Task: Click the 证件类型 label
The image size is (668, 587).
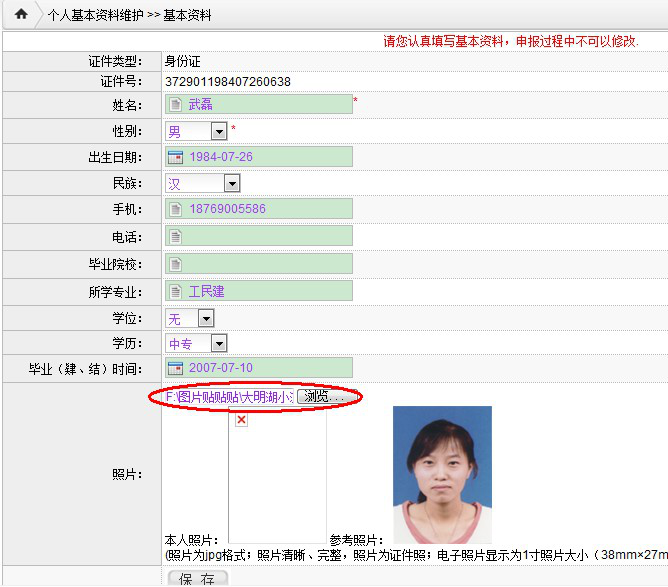Action: click(x=115, y=62)
